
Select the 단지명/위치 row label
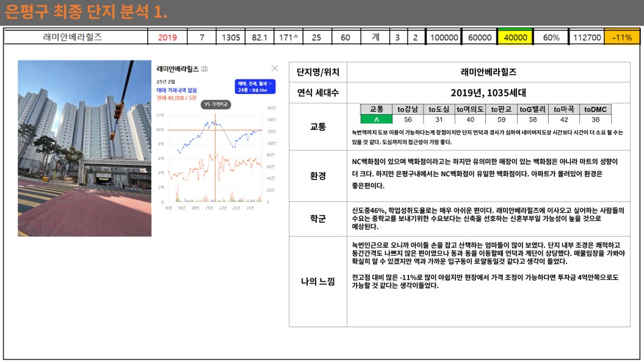[318, 72]
